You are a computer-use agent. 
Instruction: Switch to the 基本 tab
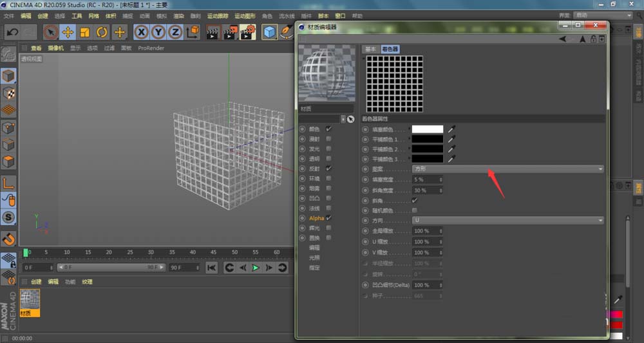(370, 49)
